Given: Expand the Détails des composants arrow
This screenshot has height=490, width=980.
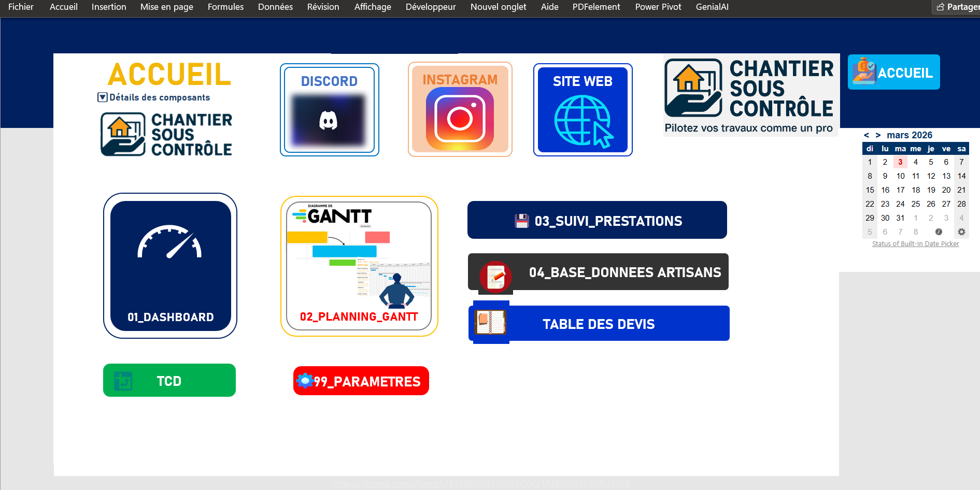Looking at the screenshot, I should tap(103, 97).
